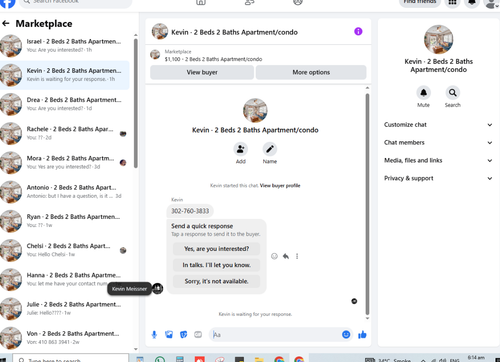The image size is (500, 362).
Task: Select Kevin conversation in list
Action: click(x=65, y=75)
